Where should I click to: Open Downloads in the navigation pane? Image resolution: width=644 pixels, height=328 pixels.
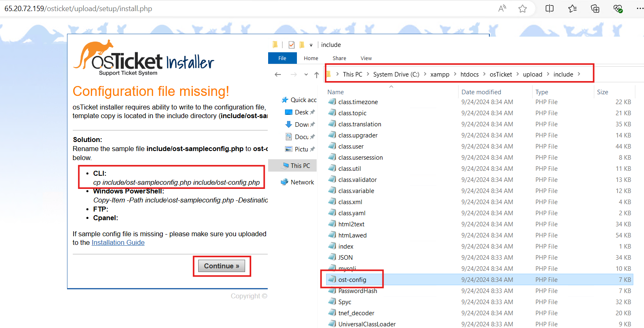[x=301, y=124]
